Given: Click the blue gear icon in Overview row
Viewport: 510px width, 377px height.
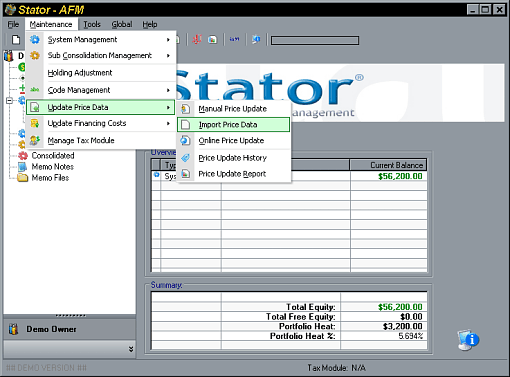Looking at the screenshot, I should coord(156,175).
